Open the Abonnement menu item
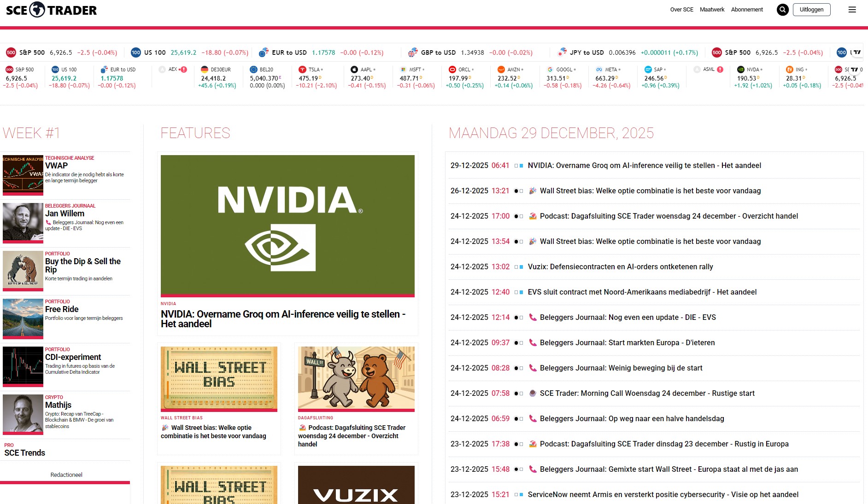868x504 pixels. click(747, 10)
